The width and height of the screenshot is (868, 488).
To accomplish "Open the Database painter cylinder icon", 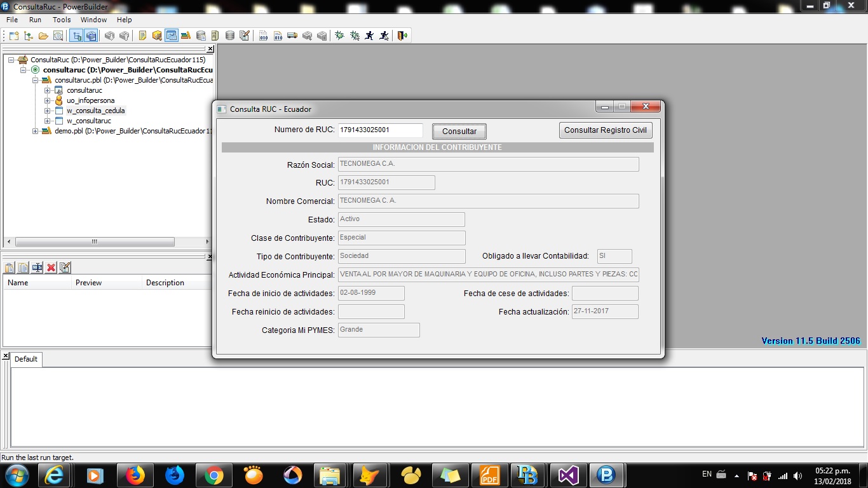I will pos(230,36).
